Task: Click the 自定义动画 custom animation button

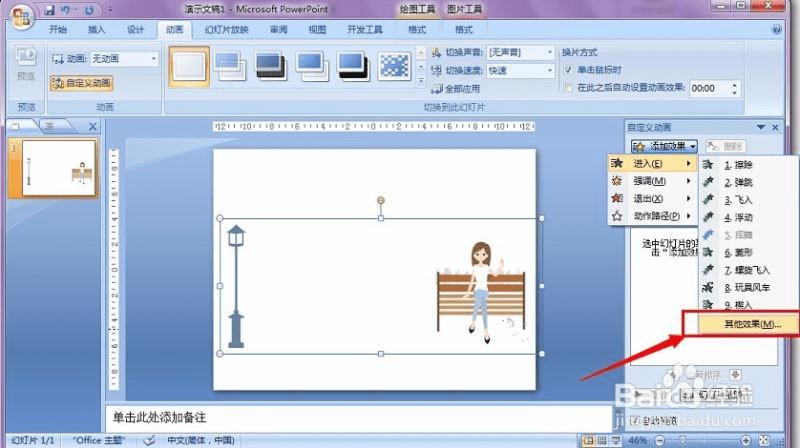Action: (82, 83)
